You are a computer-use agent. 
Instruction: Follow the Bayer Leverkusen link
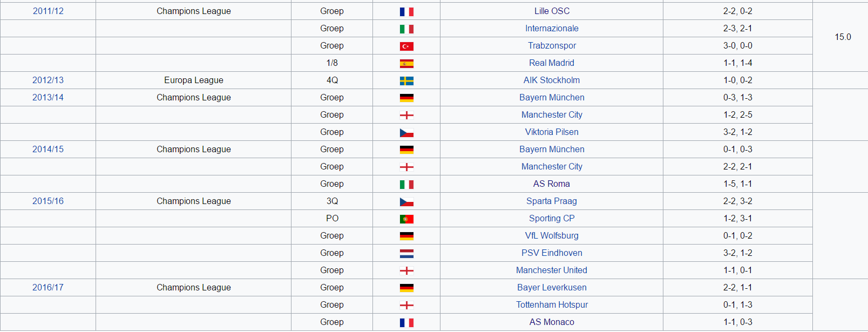point(552,287)
